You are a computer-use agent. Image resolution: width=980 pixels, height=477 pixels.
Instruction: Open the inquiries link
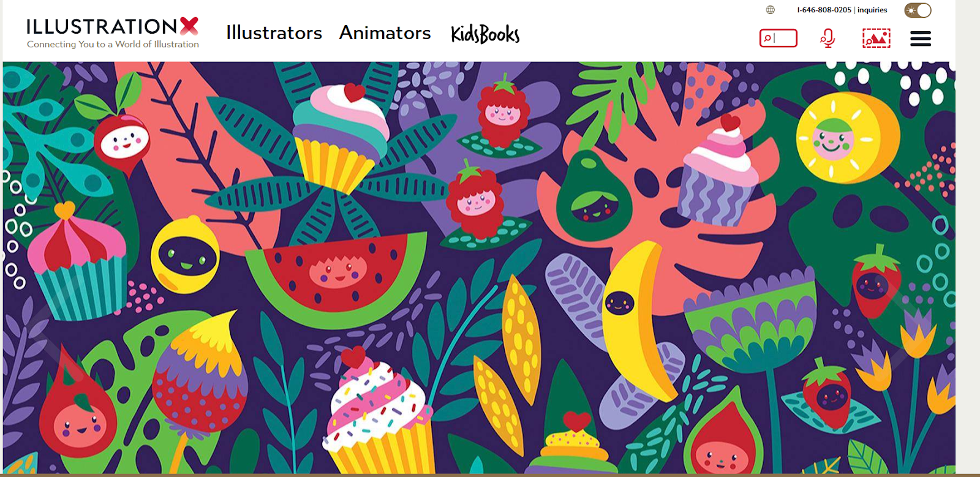point(872,10)
